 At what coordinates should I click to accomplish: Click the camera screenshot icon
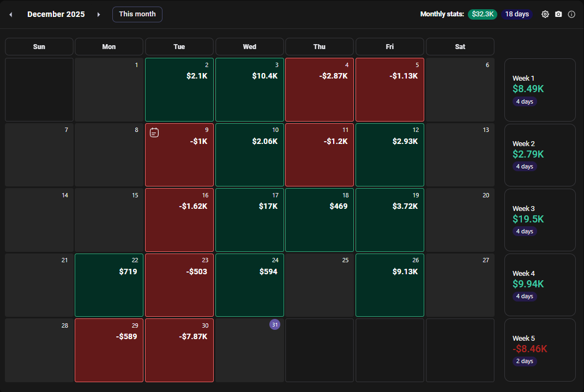[x=558, y=14]
